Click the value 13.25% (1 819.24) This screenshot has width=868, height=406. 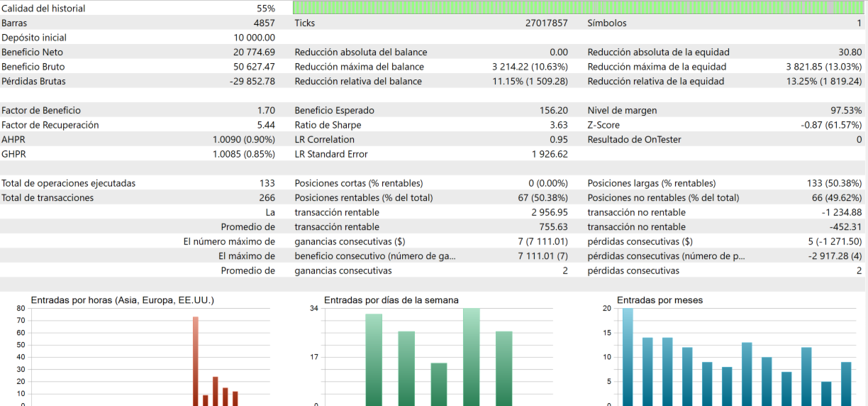coord(824,81)
